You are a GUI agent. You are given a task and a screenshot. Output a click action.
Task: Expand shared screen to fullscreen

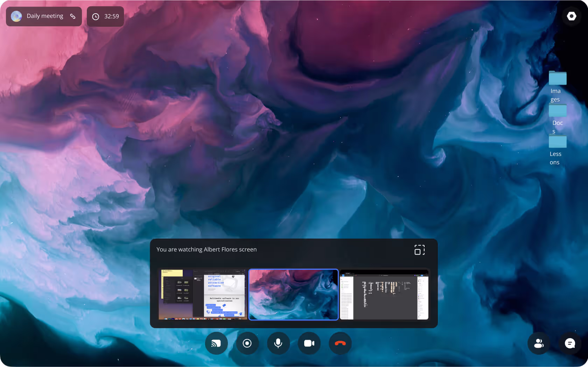[x=420, y=250]
